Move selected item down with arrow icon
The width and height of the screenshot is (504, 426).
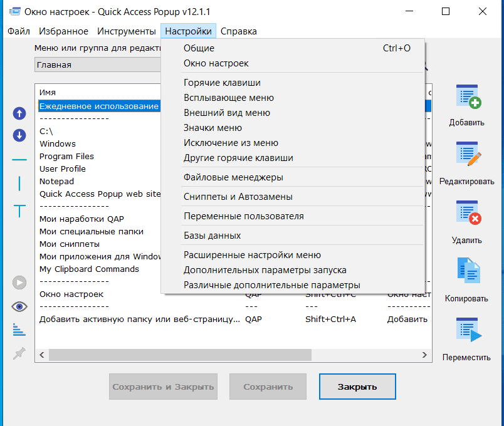click(x=19, y=135)
